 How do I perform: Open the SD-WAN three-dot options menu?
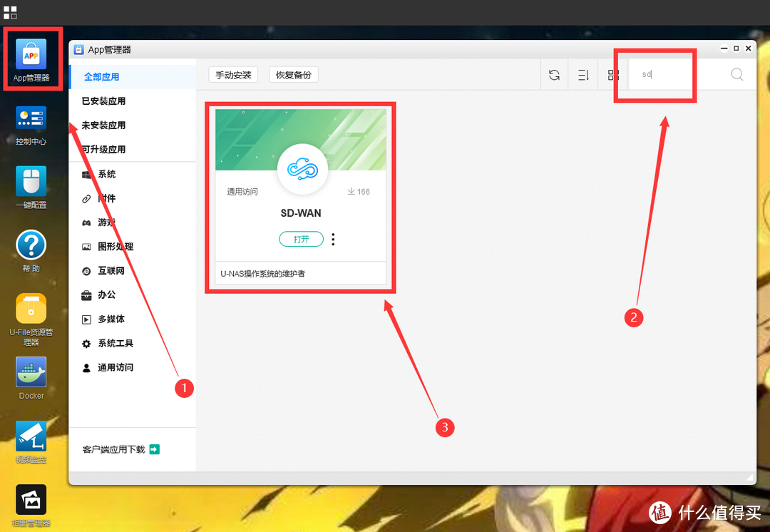point(333,239)
